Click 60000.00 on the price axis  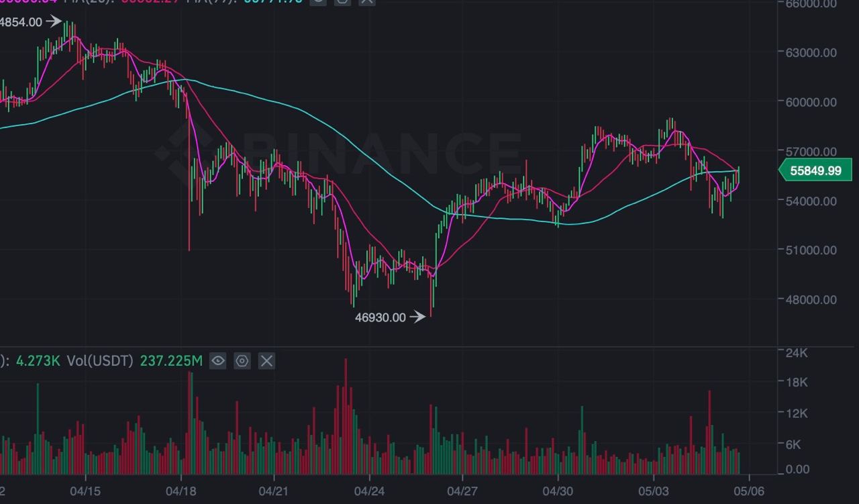(811, 102)
